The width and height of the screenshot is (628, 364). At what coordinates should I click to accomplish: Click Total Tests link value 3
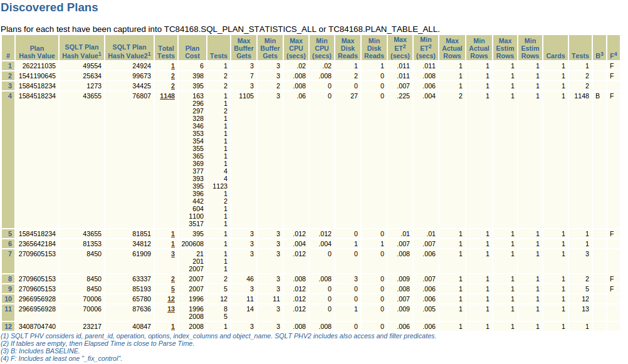pyautogui.click(x=172, y=254)
